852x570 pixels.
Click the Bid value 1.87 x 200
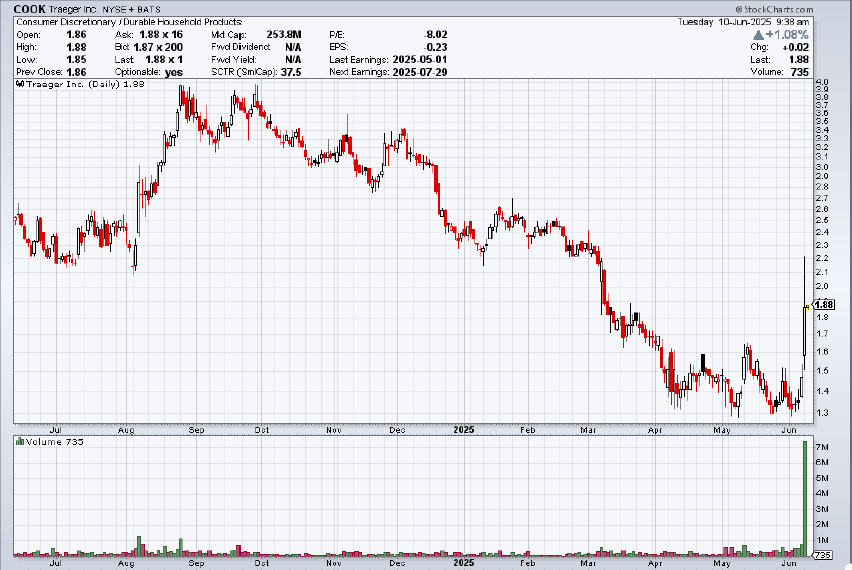click(x=158, y=47)
